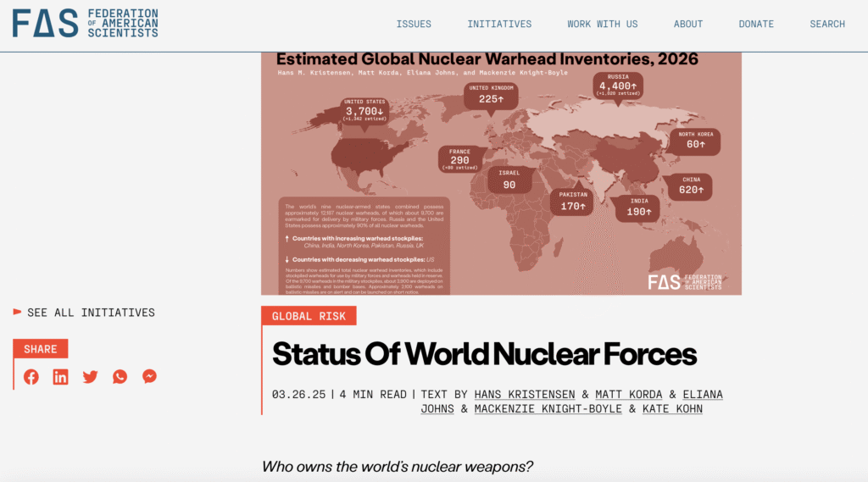Image resolution: width=868 pixels, height=482 pixels.
Task: Share the article on Twitter
Action: (90, 377)
